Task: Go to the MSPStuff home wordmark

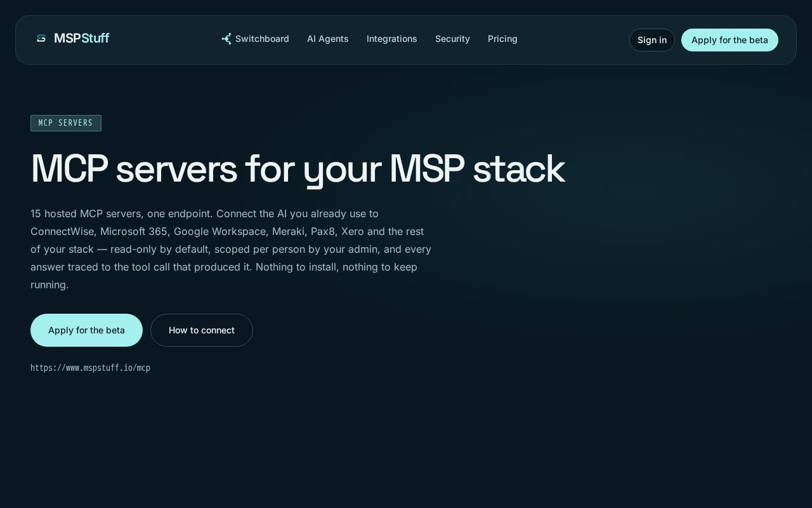Action: point(82,38)
